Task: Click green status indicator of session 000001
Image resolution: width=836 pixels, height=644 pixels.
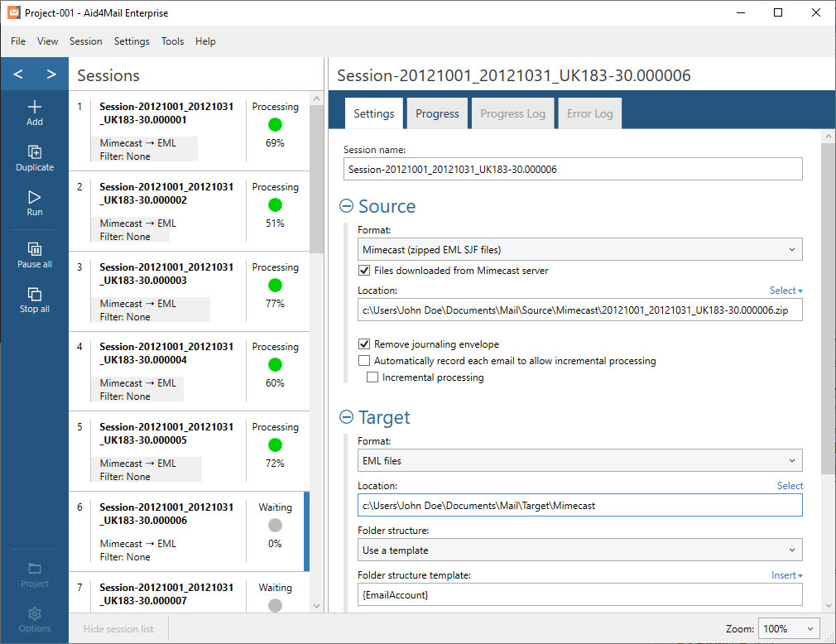Action: [275, 125]
